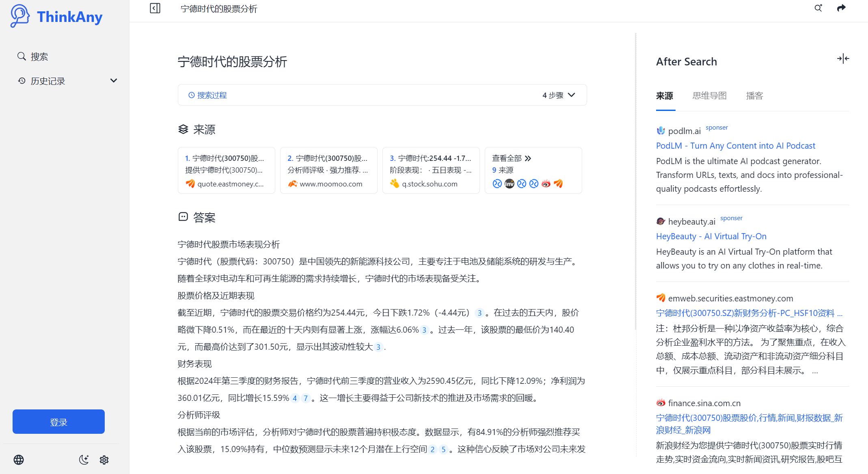Toggle dark mode moon icon
The image size is (868, 474).
(x=84, y=460)
